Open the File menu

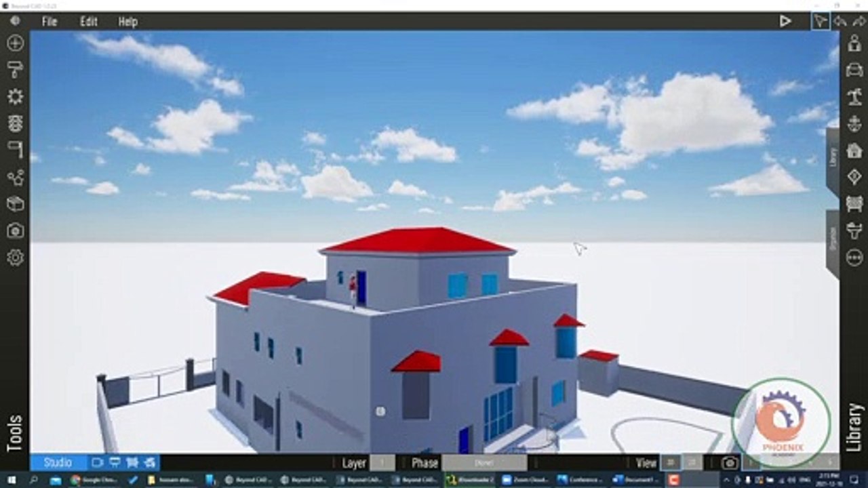click(50, 22)
